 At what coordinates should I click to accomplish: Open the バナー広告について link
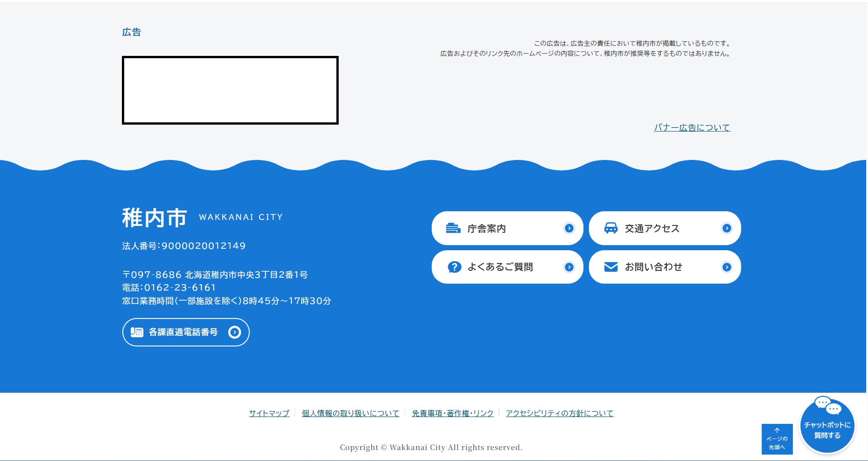pos(692,128)
